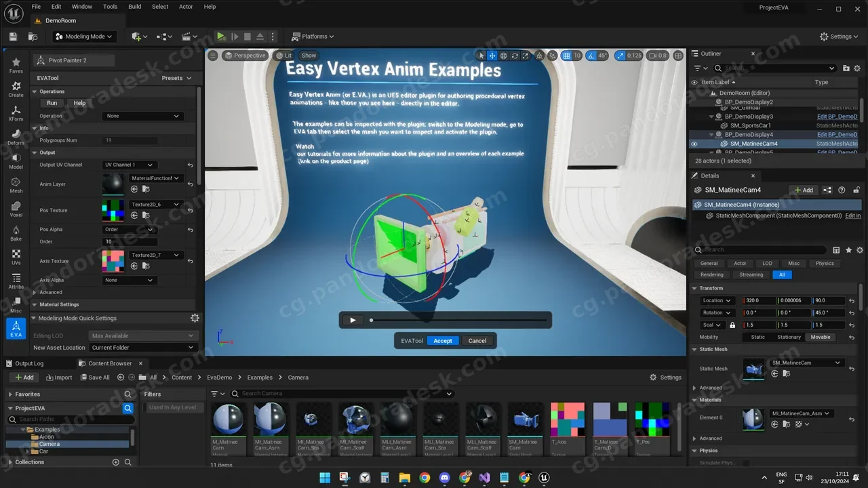
Task: Click the green Play button in main toolbar
Action: pyautogui.click(x=221, y=37)
